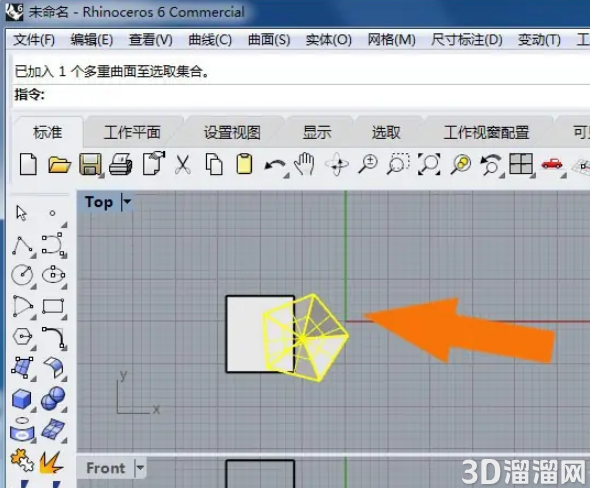Click the Undo view change icon
590x488 pixels.
tap(491, 164)
